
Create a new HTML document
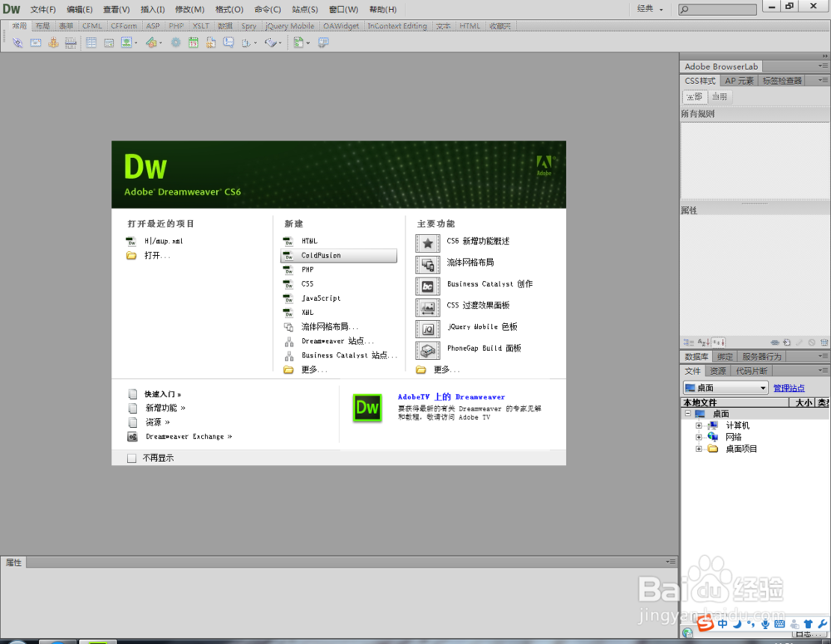tap(309, 241)
